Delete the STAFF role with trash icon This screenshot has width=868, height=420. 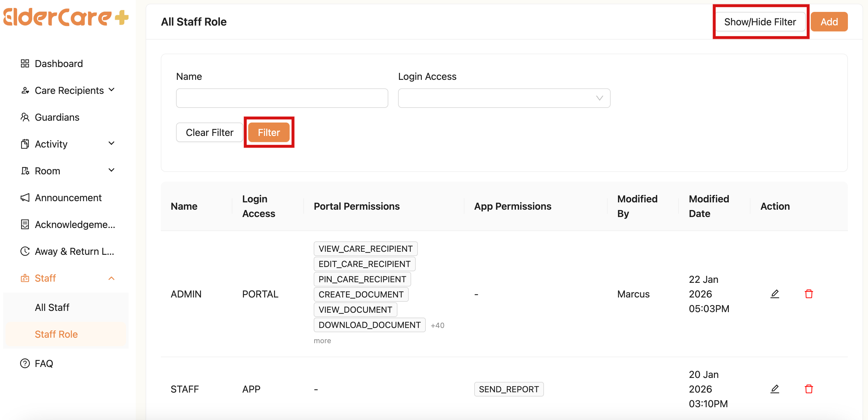tap(809, 389)
